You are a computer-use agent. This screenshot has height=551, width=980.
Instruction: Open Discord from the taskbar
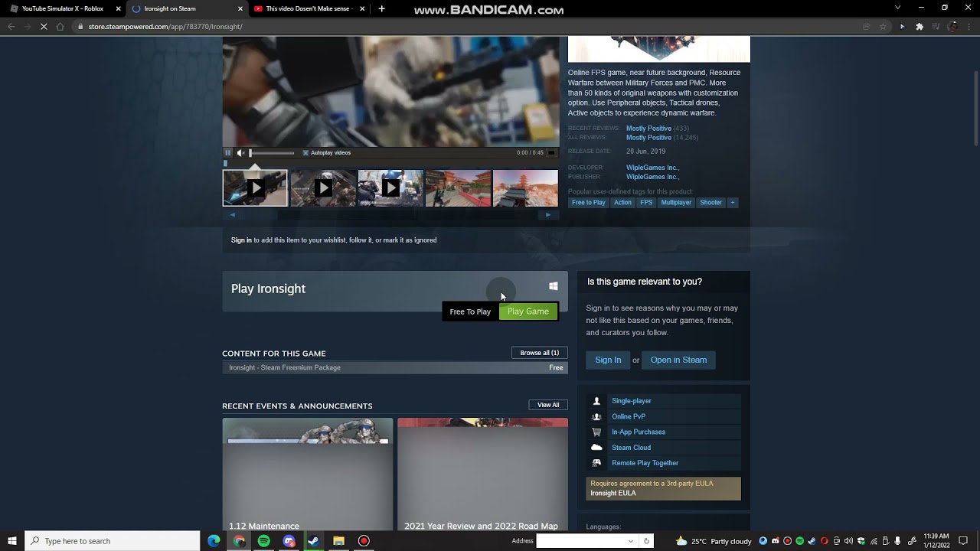[x=289, y=541]
